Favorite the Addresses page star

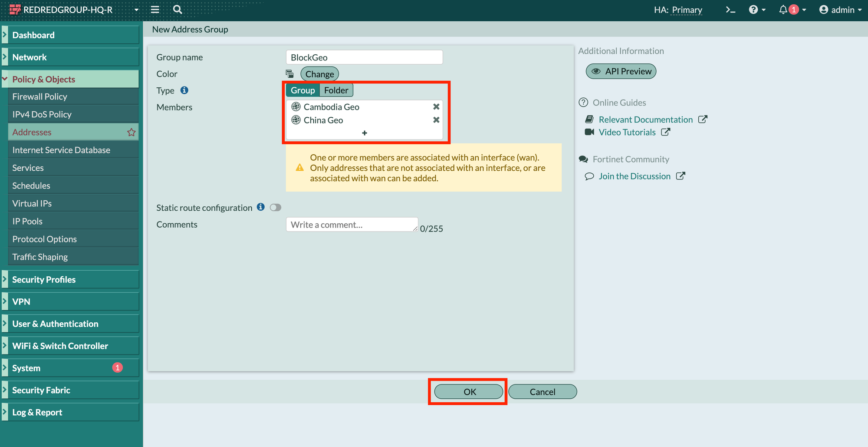click(x=132, y=132)
